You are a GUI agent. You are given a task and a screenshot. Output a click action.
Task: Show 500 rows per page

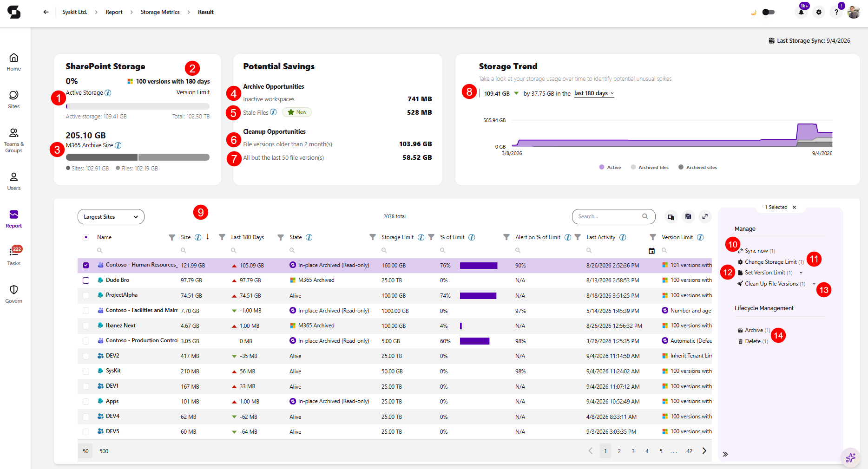point(104,451)
